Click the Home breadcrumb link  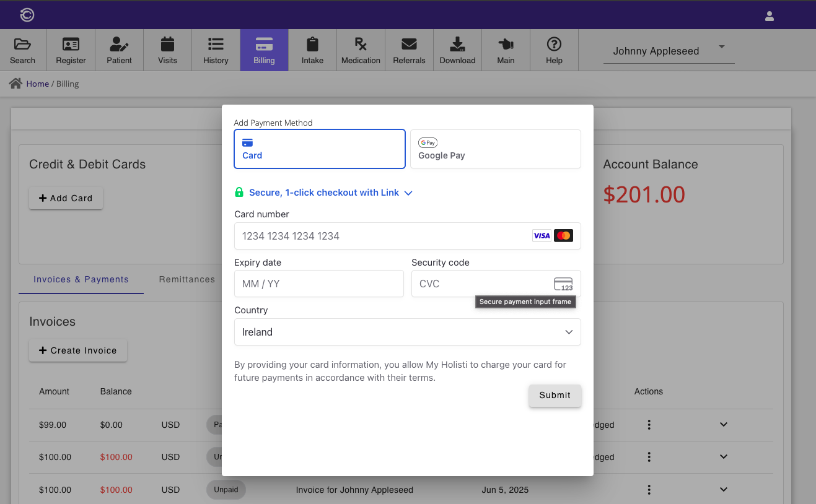37,84
